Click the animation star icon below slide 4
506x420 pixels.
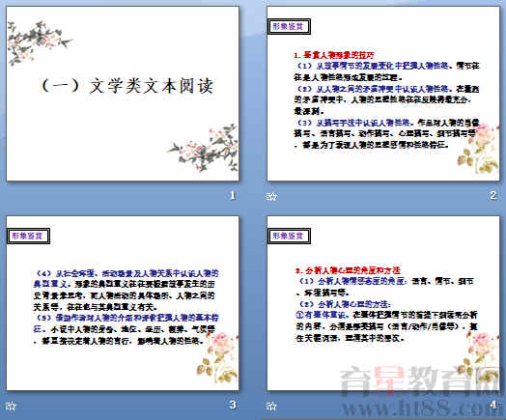(271, 406)
